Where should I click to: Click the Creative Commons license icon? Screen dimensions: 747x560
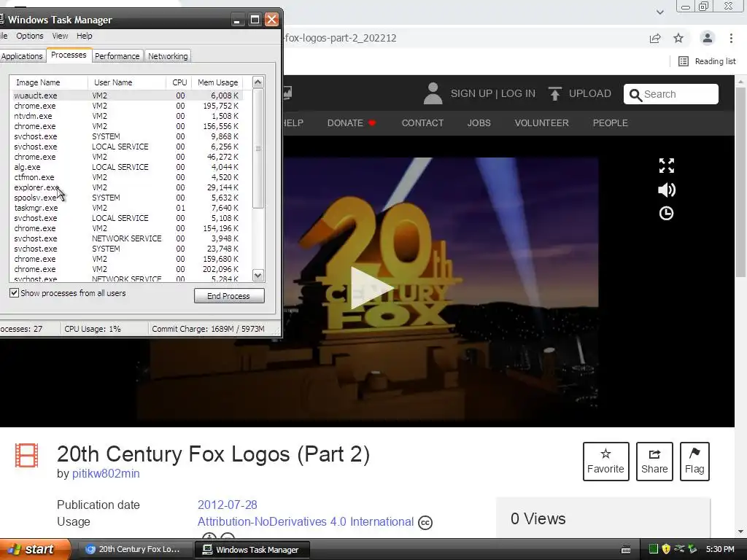pyautogui.click(x=425, y=523)
